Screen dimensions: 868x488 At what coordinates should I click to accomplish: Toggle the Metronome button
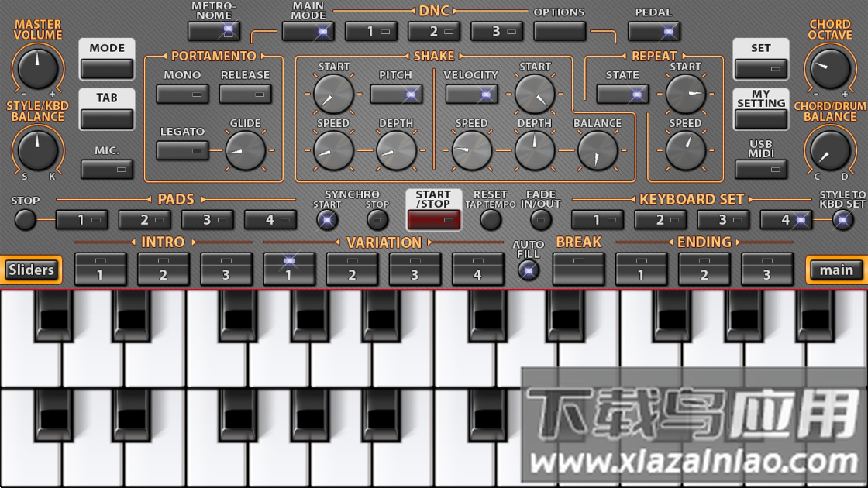214,31
